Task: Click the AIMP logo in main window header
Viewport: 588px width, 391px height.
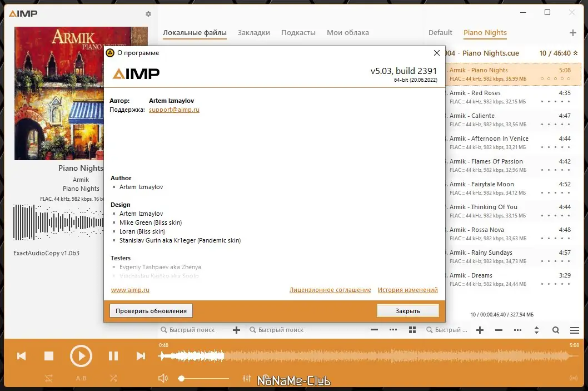Action: point(23,14)
